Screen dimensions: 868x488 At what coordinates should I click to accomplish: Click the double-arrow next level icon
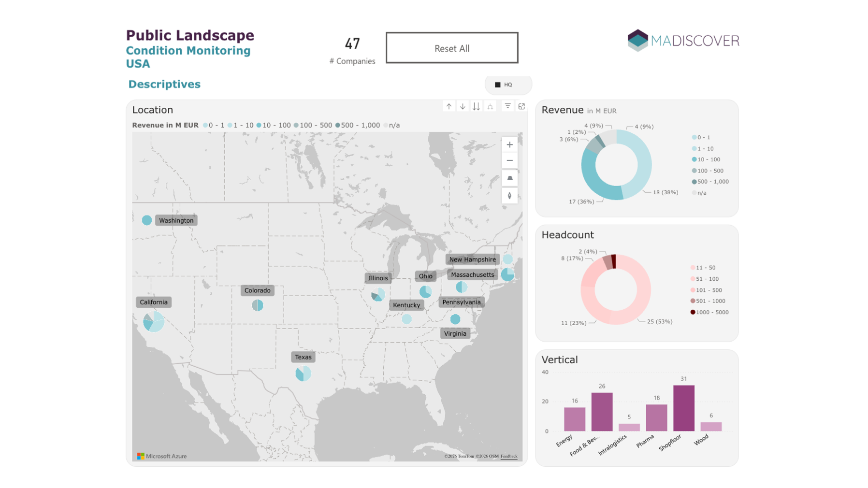(476, 106)
